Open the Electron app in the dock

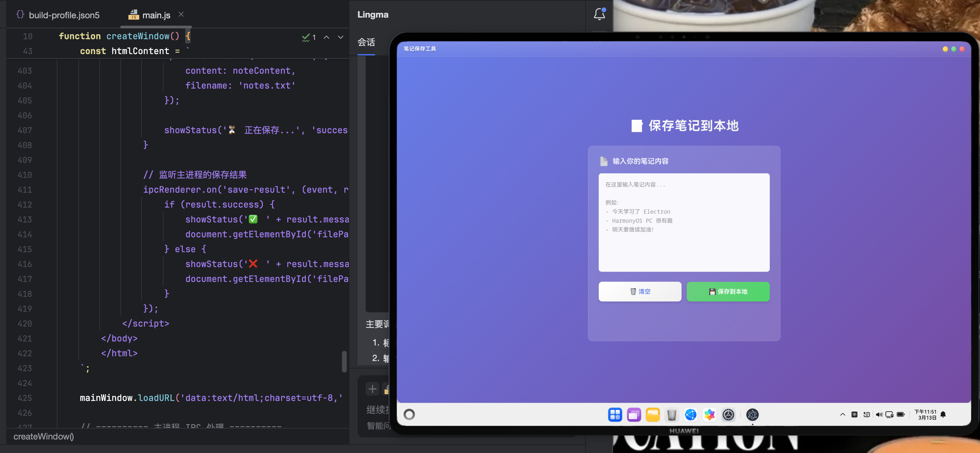pyautogui.click(x=752, y=414)
